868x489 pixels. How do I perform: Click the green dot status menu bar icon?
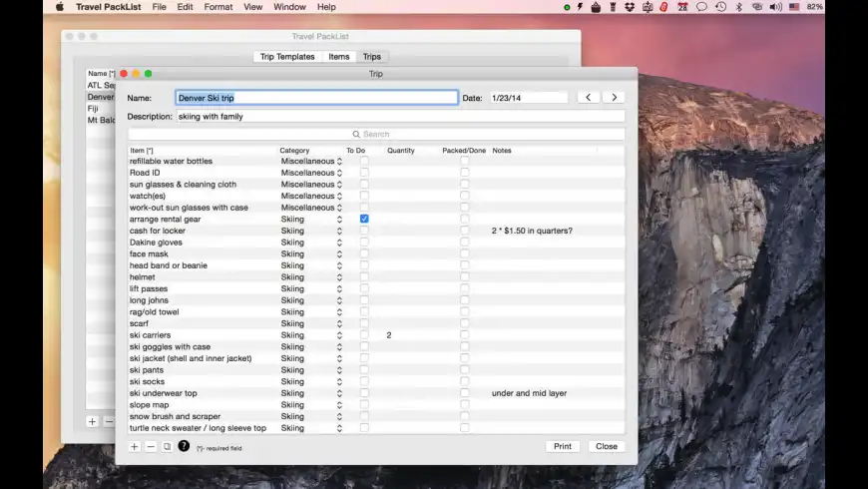pyautogui.click(x=567, y=8)
